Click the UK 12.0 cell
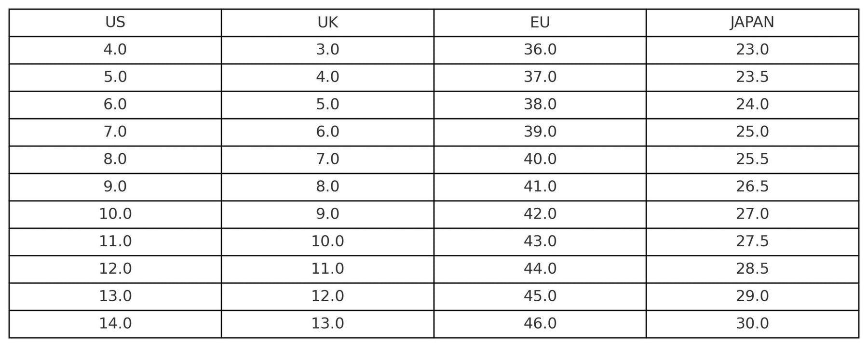This screenshot has width=868, height=347. [327, 296]
